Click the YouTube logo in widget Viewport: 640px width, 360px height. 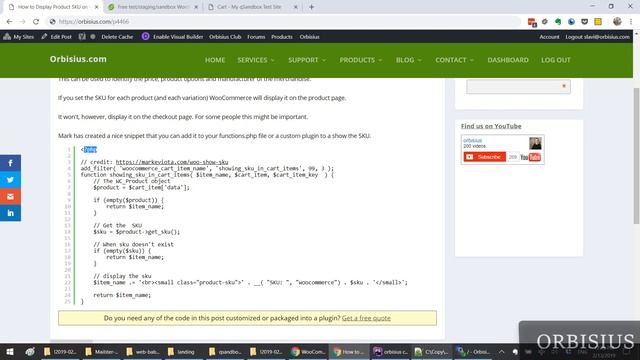point(530,157)
